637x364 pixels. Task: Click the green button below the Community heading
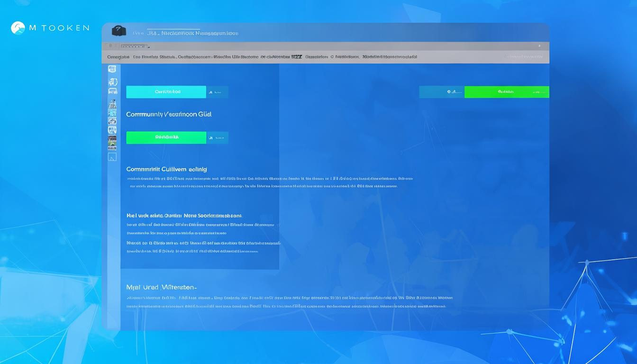pyautogui.click(x=166, y=137)
